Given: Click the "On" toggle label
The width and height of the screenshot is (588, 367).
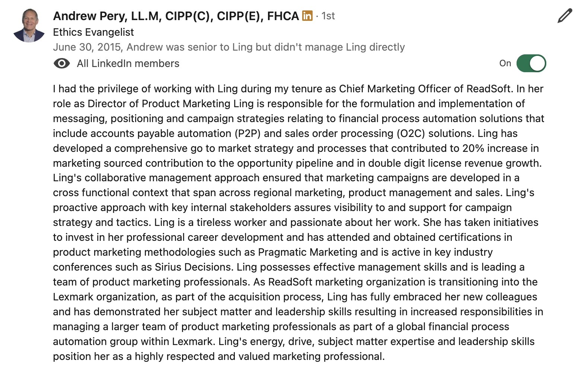Looking at the screenshot, I should click(x=505, y=63).
